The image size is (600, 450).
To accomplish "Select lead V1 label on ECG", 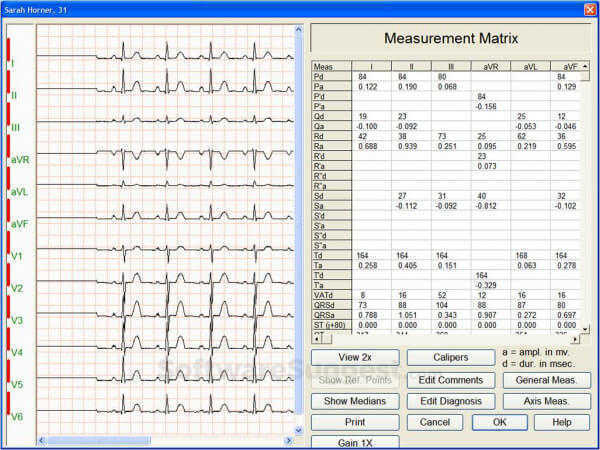I will click(x=16, y=256).
